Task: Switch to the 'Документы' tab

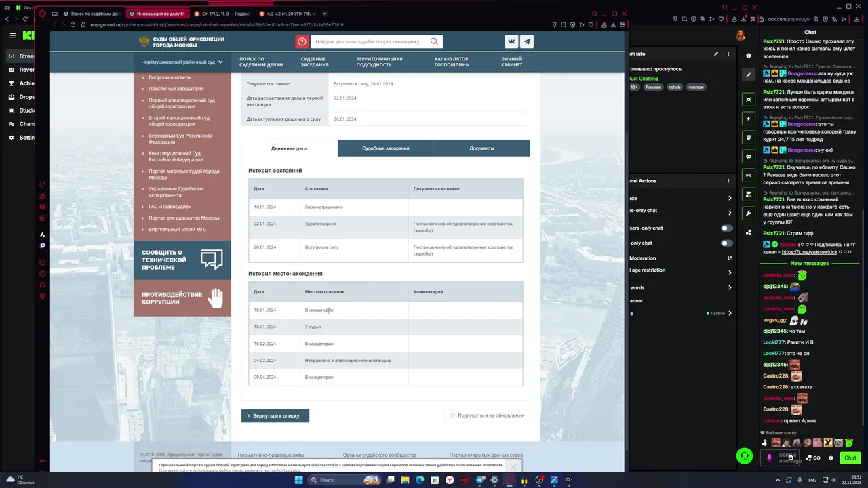Action: 481,148
